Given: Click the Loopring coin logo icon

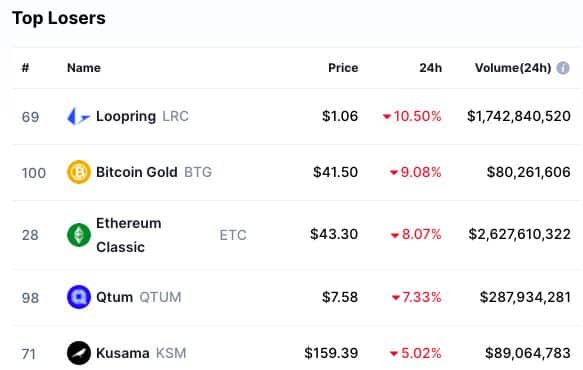Looking at the screenshot, I should click(78, 116).
